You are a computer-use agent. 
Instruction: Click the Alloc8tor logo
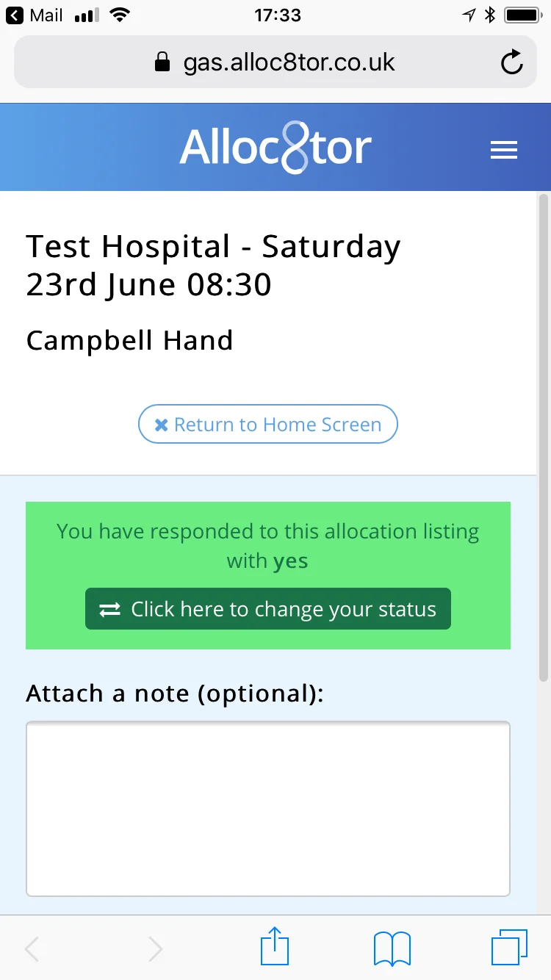[275, 147]
